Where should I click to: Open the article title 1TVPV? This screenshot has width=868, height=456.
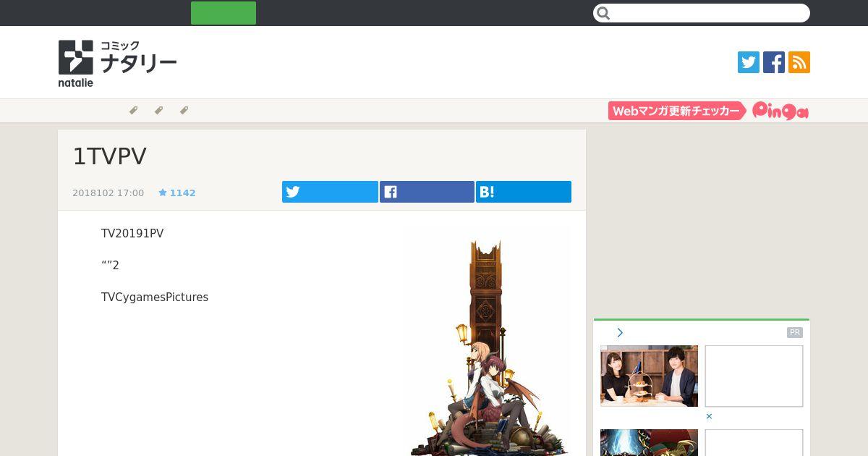pos(110,156)
